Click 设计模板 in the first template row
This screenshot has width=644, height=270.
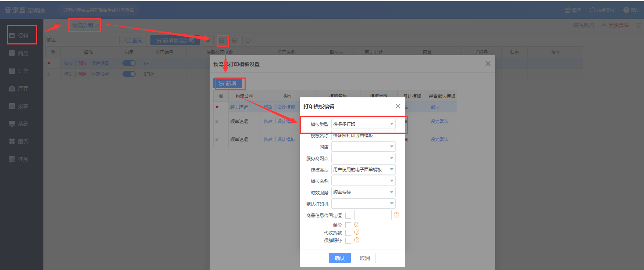[286, 107]
